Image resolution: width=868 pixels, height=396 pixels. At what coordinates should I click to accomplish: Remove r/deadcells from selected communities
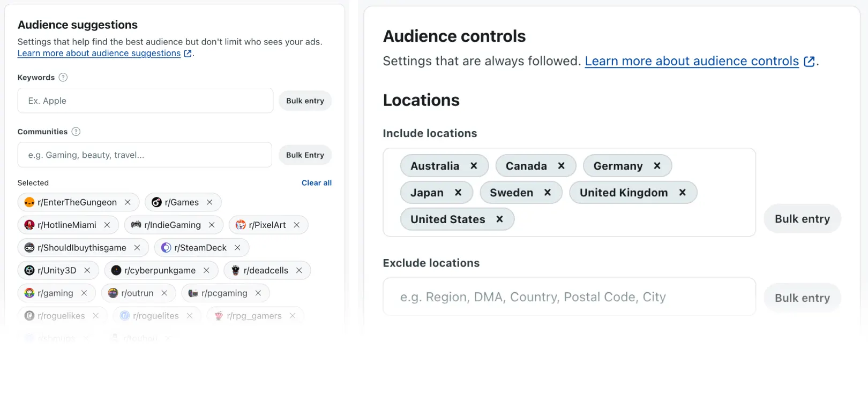[299, 270]
